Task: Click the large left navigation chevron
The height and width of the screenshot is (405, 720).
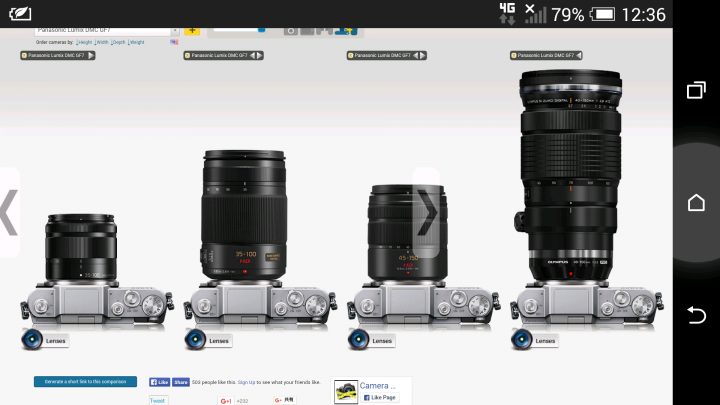Action: coord(9,213)
